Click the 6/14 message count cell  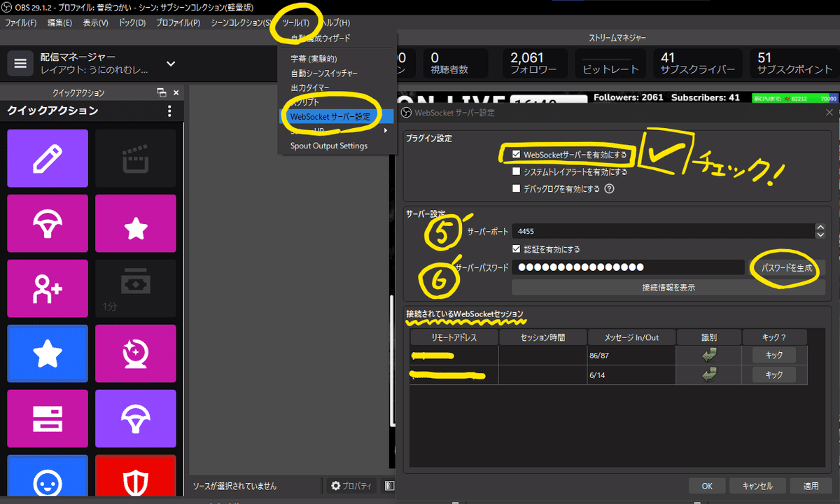pos(631,374)
